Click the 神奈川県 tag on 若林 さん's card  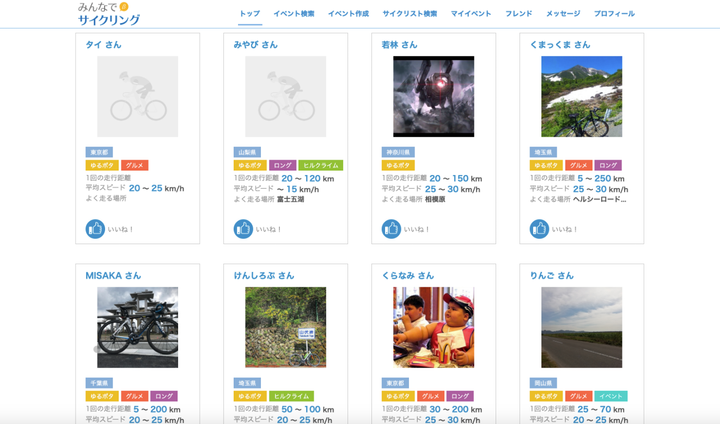(398, 152)
